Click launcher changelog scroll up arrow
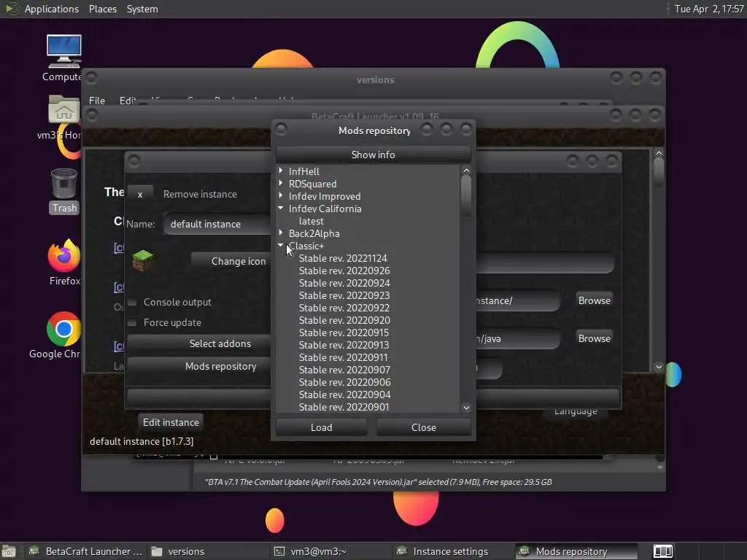The image size is (747, 560). click(x=659, y=153)
